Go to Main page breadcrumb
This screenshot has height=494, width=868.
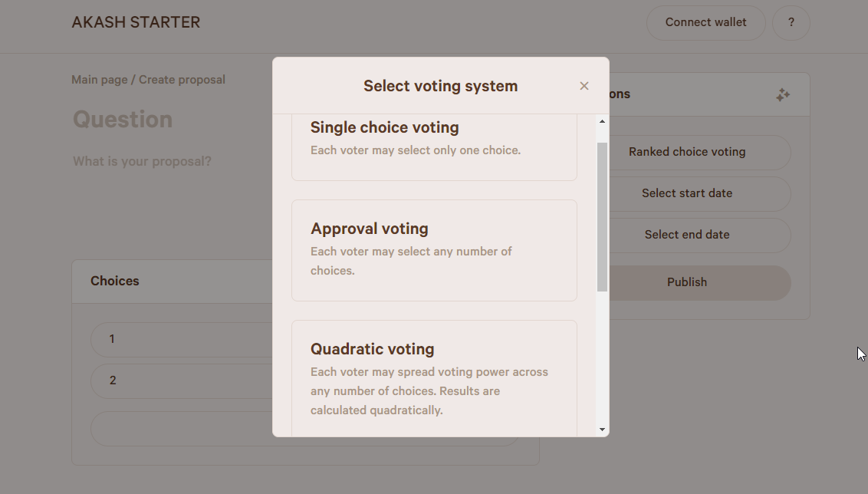point(99,80)
